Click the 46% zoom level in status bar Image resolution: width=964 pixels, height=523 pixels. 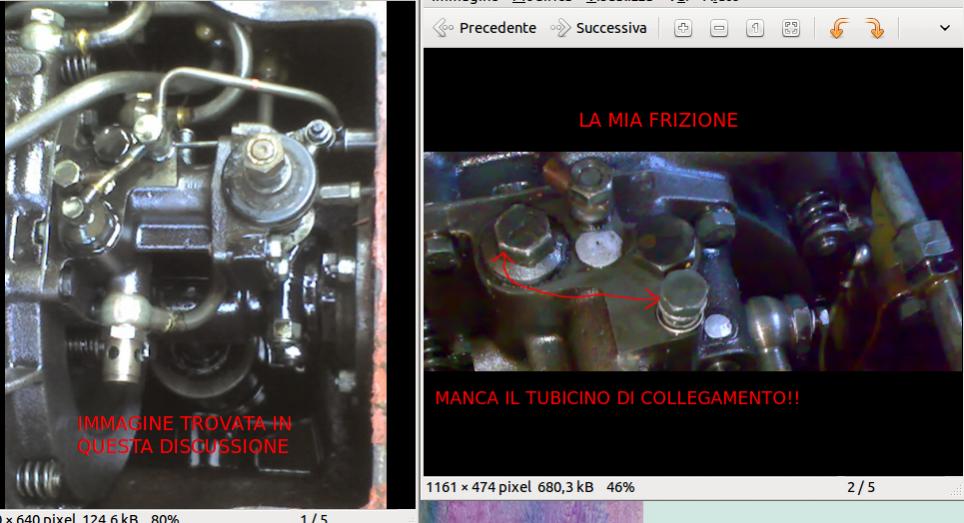click(618, 487)
